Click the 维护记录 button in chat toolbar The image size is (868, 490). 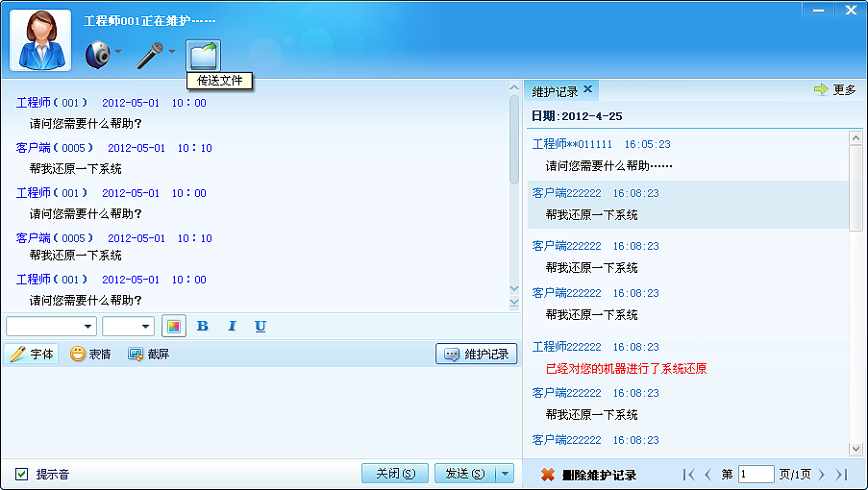[x=477, y=354]
